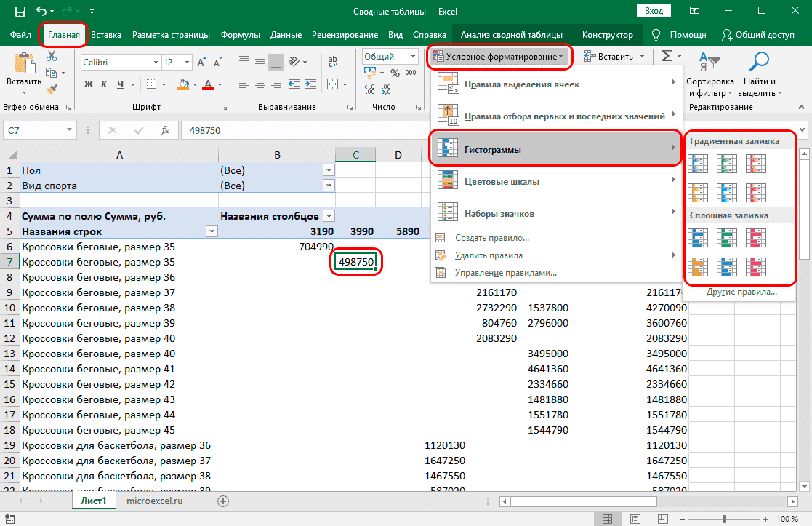
Task: Open the Формулы ribbon tab
Action: pos(241,35)
